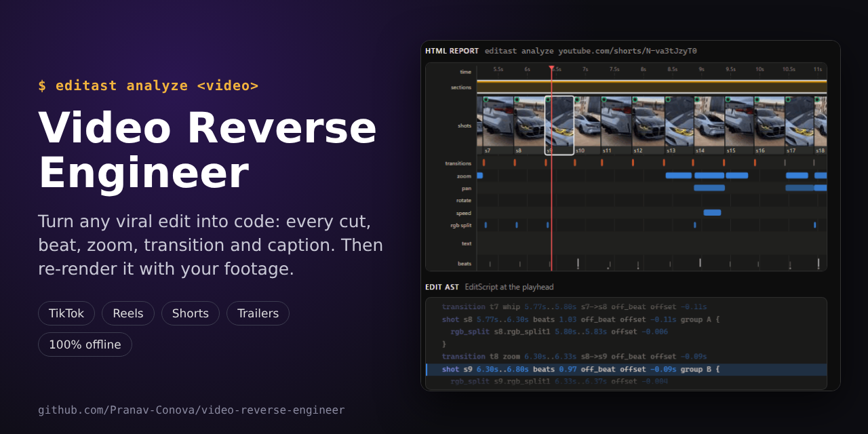Screen dimensions: 868x434
Task: Click the tall beat marker at 7s
Action: point(578,262)
